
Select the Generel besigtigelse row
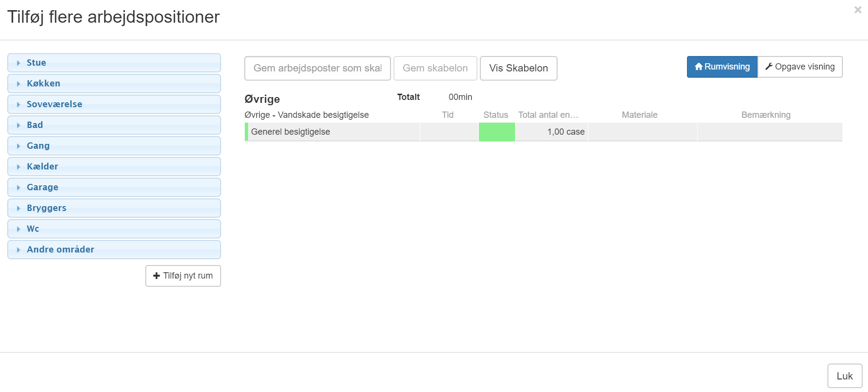pos(291,132)
